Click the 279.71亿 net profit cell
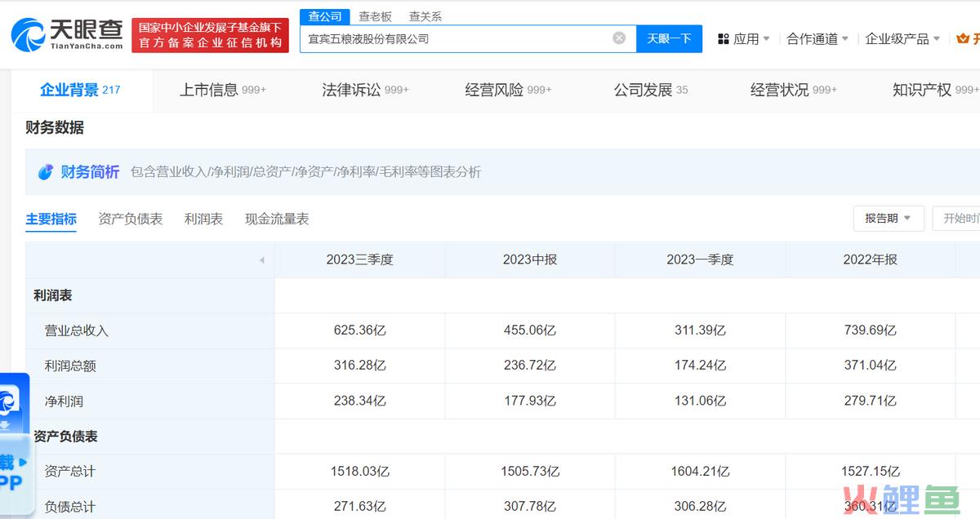The image size is (980, 519). [x=870, y=401]
